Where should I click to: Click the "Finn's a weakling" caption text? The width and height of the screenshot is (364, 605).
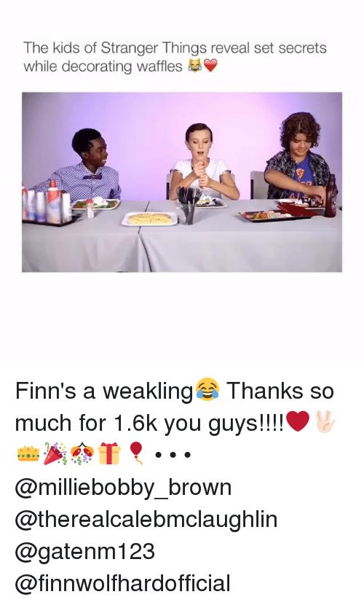pos(104,391)
